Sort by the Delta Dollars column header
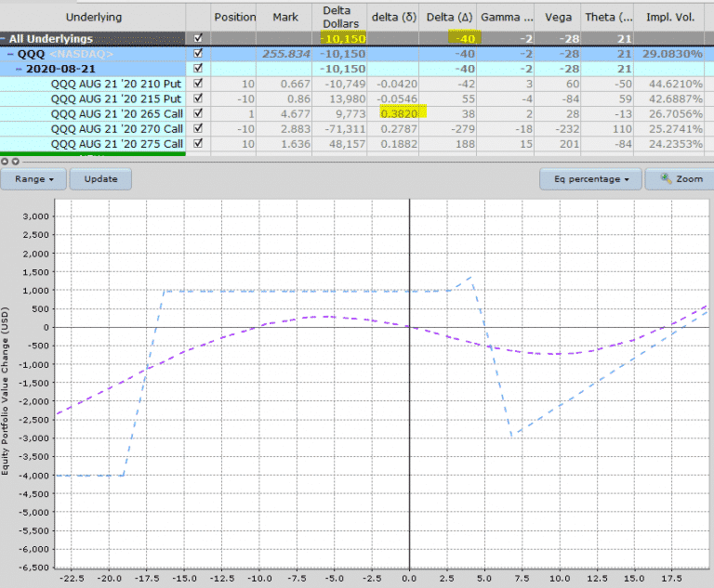The image size is (714, 588). [341, 17]
